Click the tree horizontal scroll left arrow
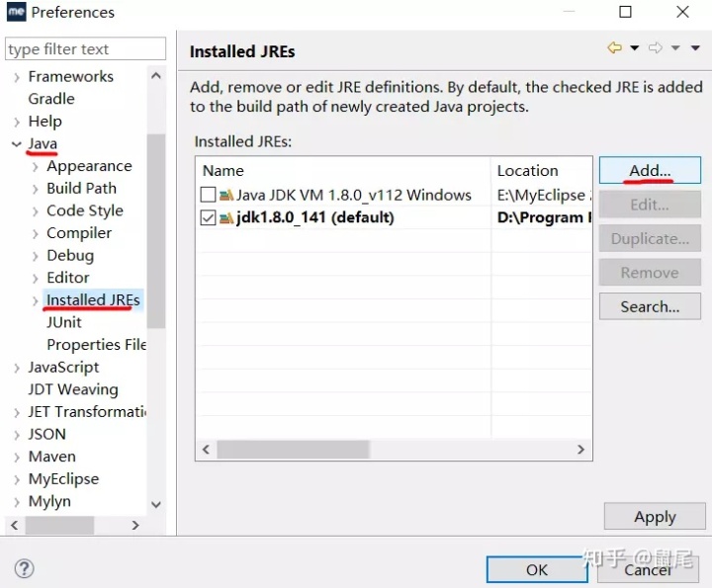The width and height of the screenshot is (712, 588). tap(14, 526)
